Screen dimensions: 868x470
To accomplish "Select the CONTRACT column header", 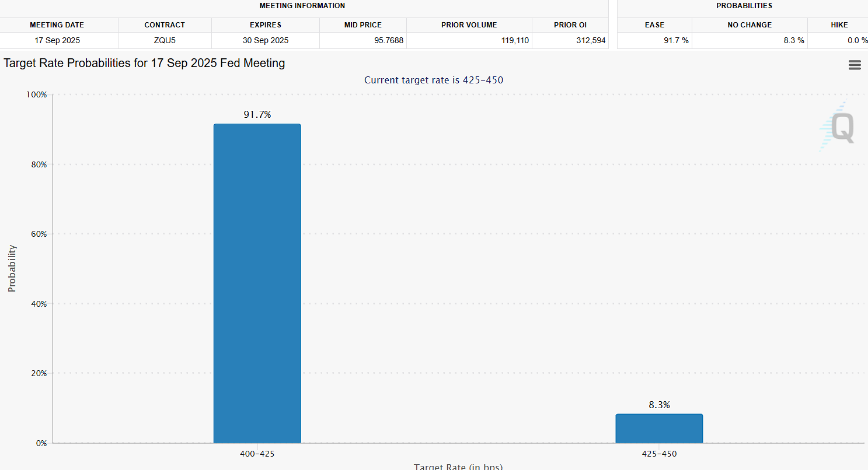I will click(x=165, y=25).
